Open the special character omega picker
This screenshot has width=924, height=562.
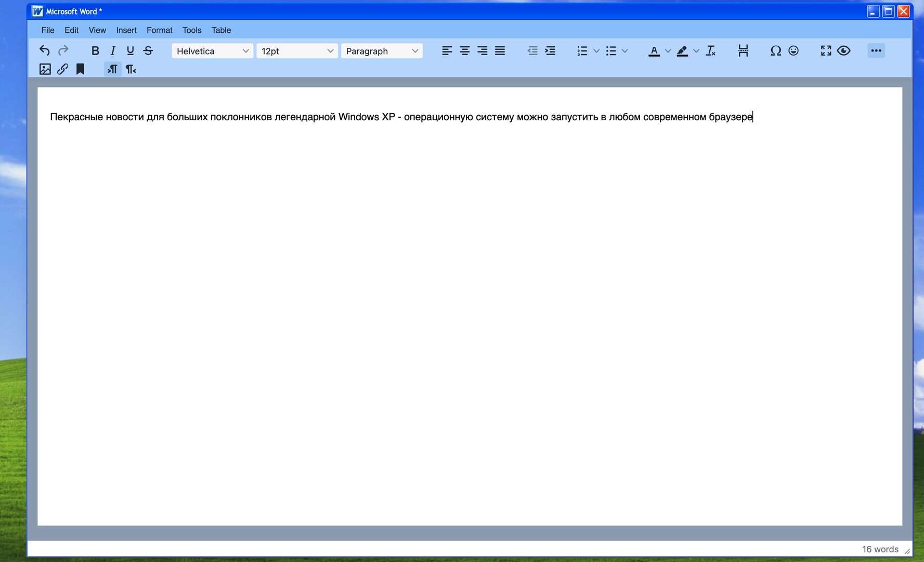point(776,50)
